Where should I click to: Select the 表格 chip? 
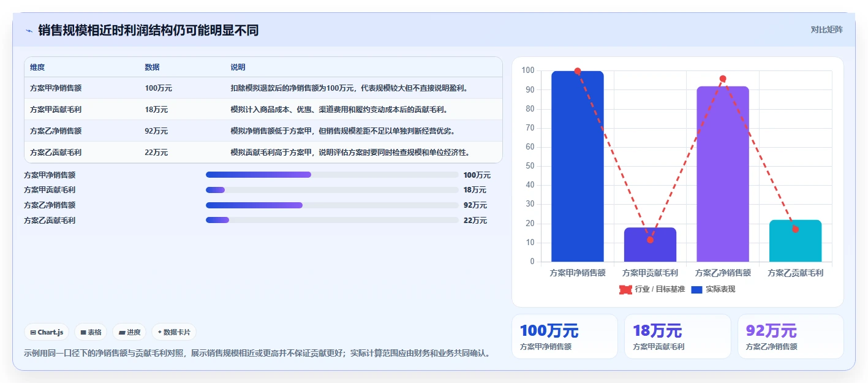pyautogui.click(x=91, y=332)
